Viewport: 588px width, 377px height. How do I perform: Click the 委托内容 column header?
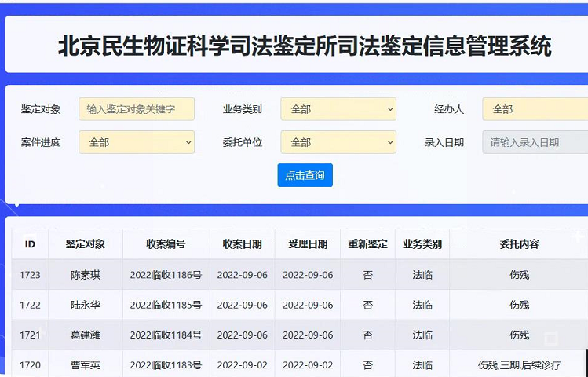(x=519, y=244)
